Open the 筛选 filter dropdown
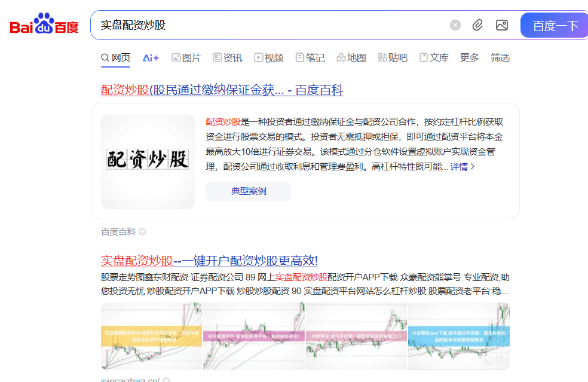The width and height of the screenshot is (588, 382). (500, 57)
